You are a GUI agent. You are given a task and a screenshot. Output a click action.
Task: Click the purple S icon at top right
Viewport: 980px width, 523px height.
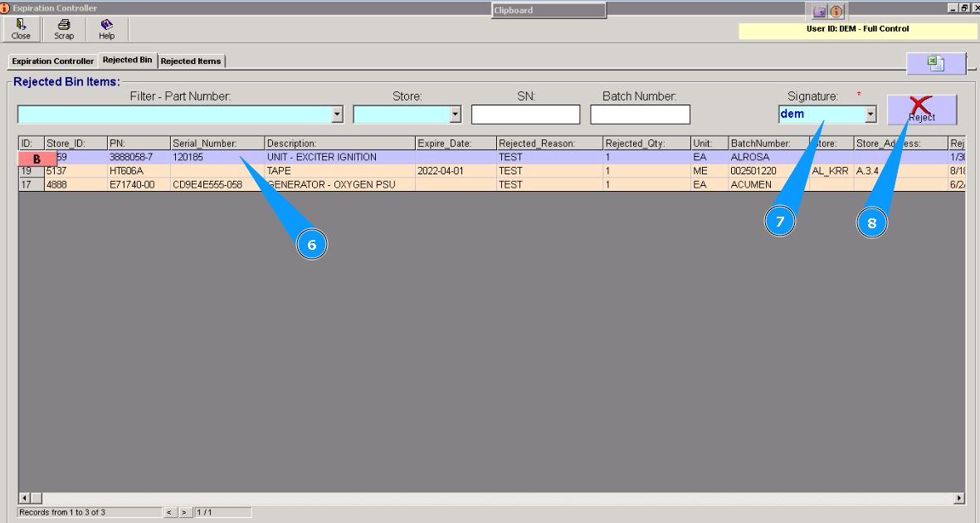pos(819,12)
